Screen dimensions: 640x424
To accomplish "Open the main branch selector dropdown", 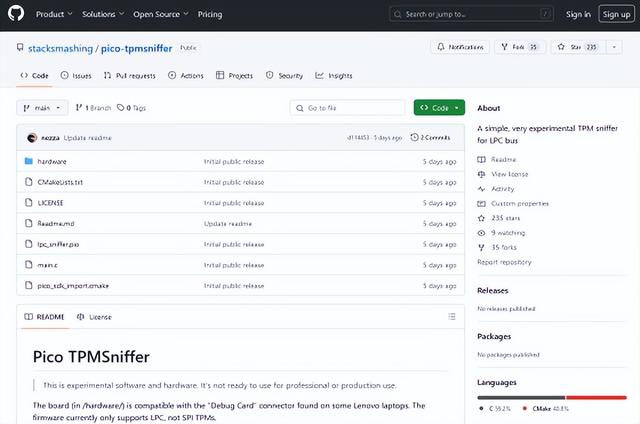I will pyautogui.click(x=42, y=108).
